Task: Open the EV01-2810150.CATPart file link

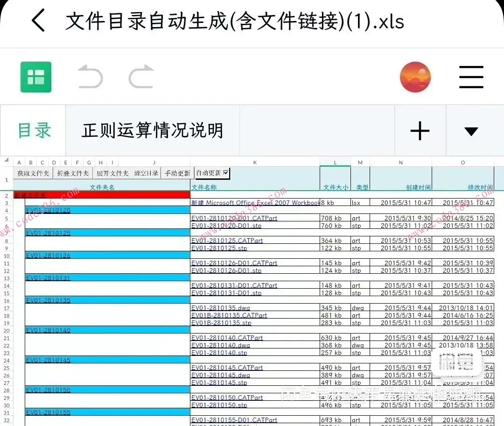Action: pyautogui.click(x=227, y=398)
